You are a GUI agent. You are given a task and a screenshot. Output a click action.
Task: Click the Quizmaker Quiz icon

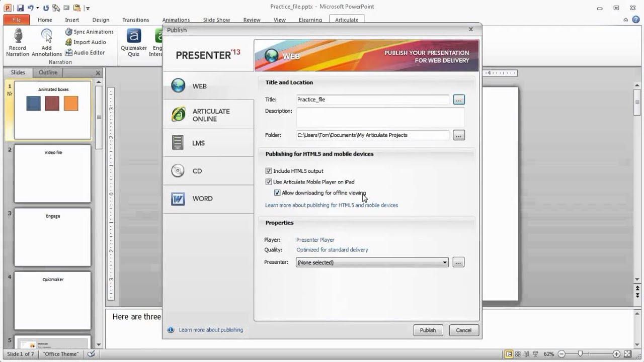coord(134,36)
